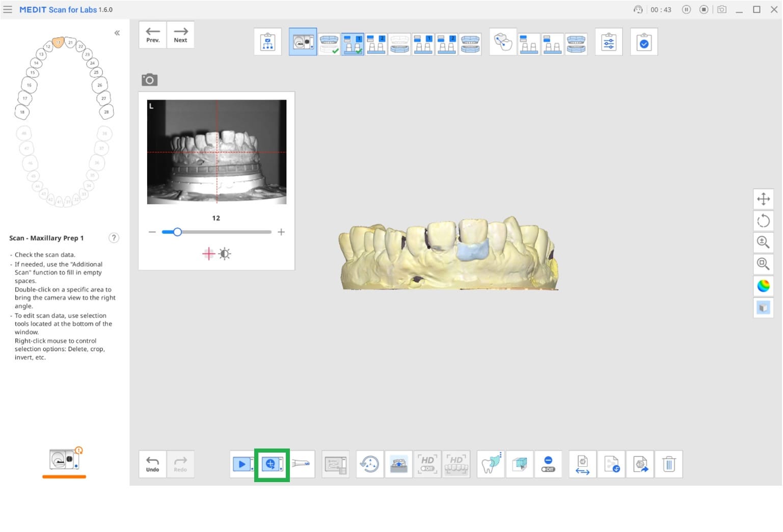The width and height of the screenshot is (783, 532).
Task: Open the clipboard checkmark confirm stage
Action: (644, 42)
